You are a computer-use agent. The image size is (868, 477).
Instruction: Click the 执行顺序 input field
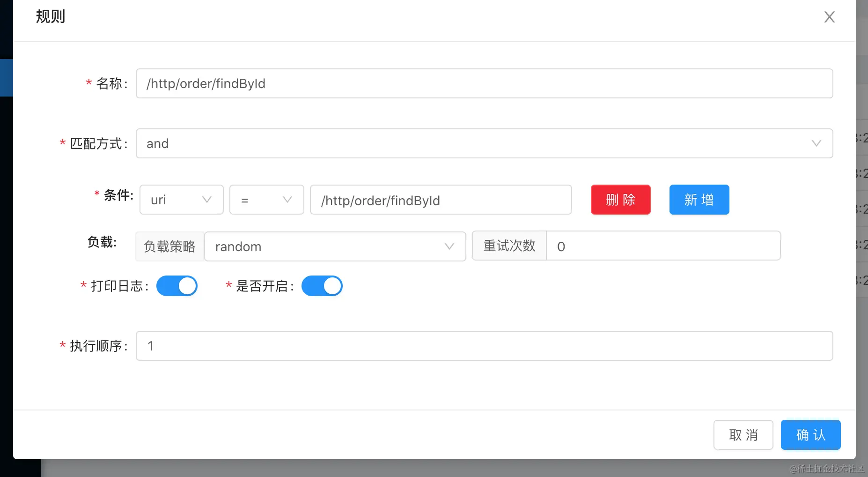[x=484, y=346]
